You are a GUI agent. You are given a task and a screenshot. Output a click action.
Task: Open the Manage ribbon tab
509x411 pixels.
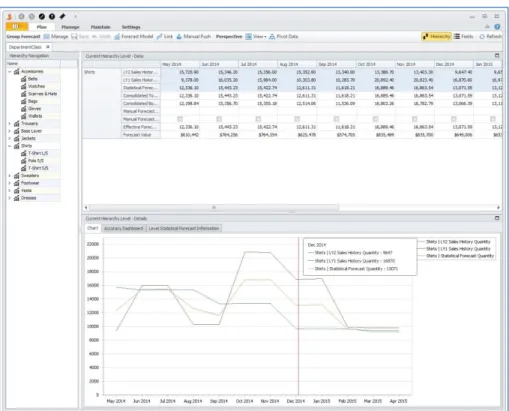pos(70,27)
